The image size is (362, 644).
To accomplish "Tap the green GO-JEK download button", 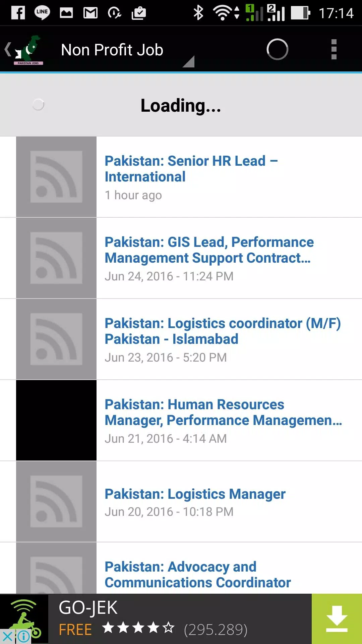I will (x=337, y=619).
